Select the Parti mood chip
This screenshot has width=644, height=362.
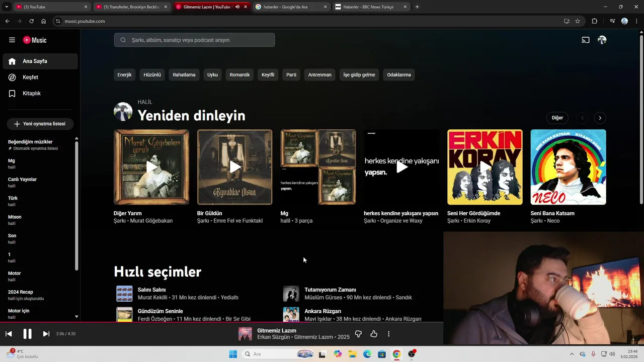click(x=291, y=75)
